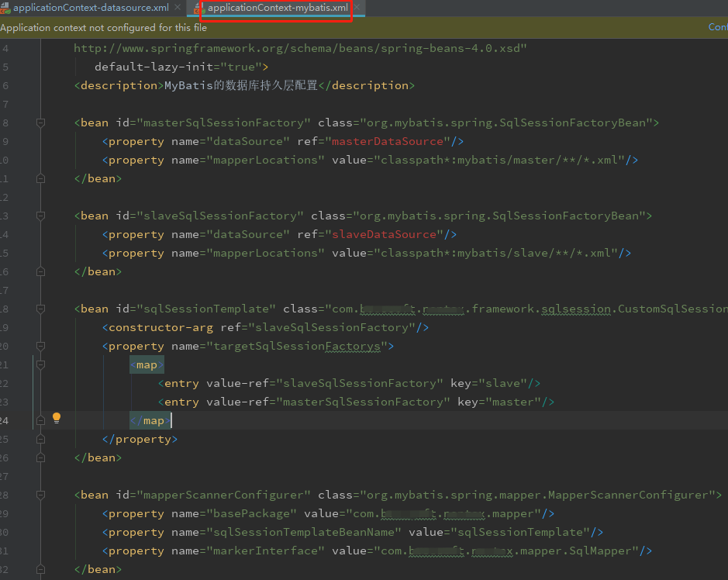The image size is (728, 580).
Task: Close the applicationContext-datasource.xml tab
Action: 178,8
